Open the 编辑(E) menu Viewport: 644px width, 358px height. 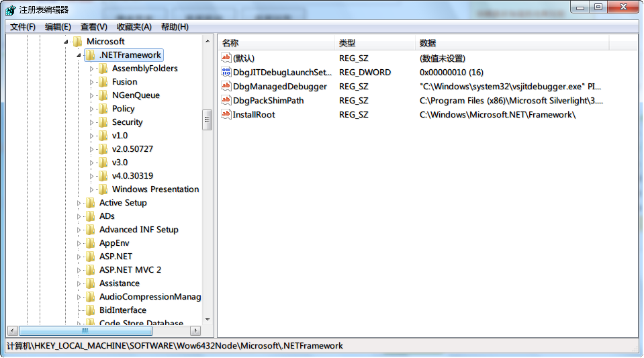pos(58,27)
